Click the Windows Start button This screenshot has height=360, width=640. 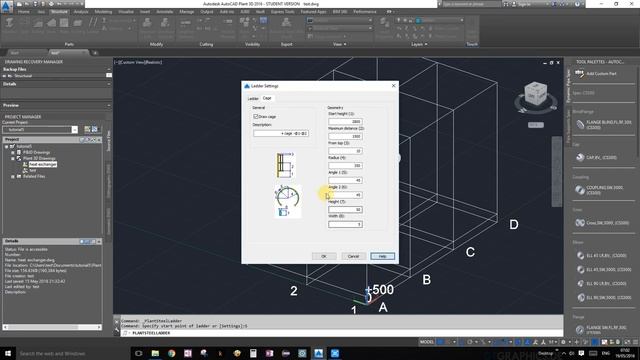click(8, 353)
